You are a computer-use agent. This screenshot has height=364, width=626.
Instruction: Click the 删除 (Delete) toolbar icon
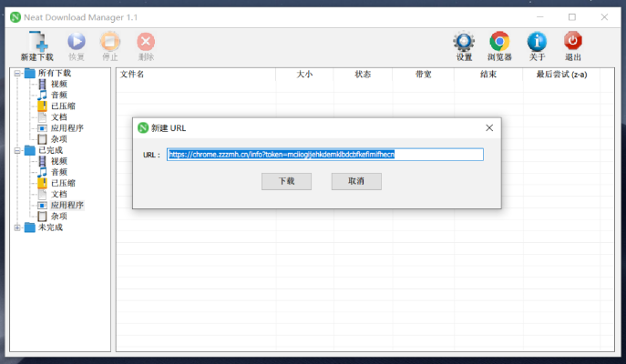click(x=146, y=42)
